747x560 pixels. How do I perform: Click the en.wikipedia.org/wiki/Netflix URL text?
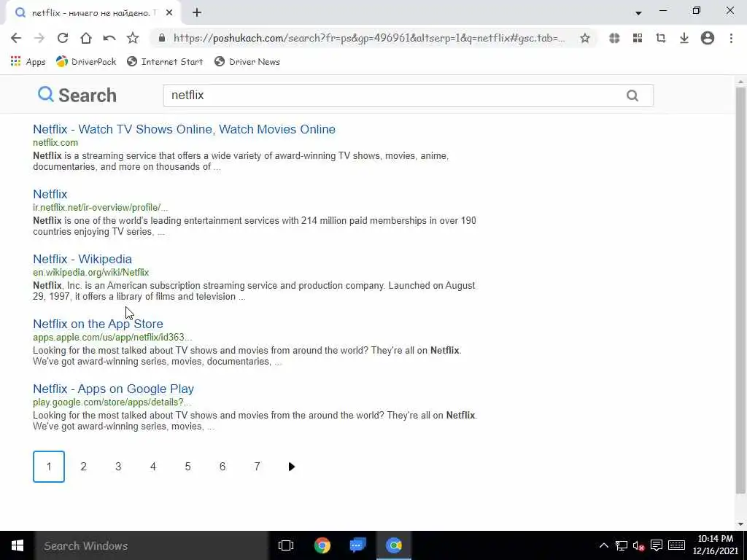click(x=91, y=273)
